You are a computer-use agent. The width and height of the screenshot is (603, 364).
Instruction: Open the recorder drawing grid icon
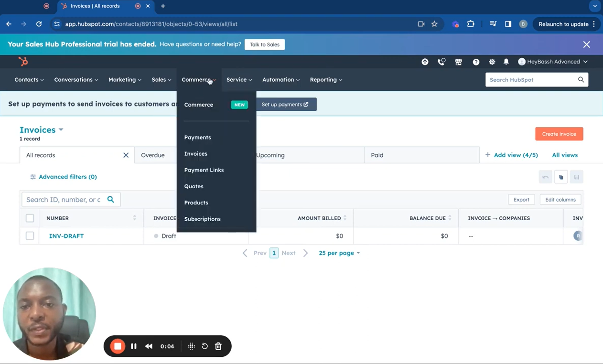click(x=191, y=346)
